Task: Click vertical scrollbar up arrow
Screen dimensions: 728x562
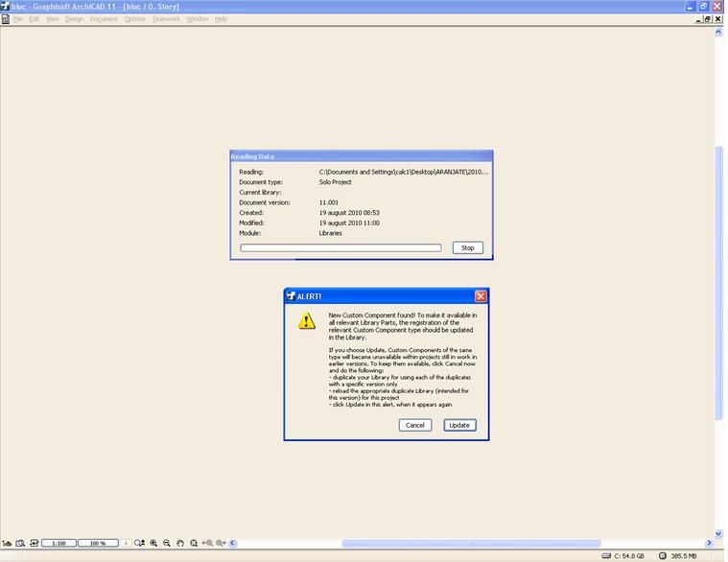Action: [718, 33]
